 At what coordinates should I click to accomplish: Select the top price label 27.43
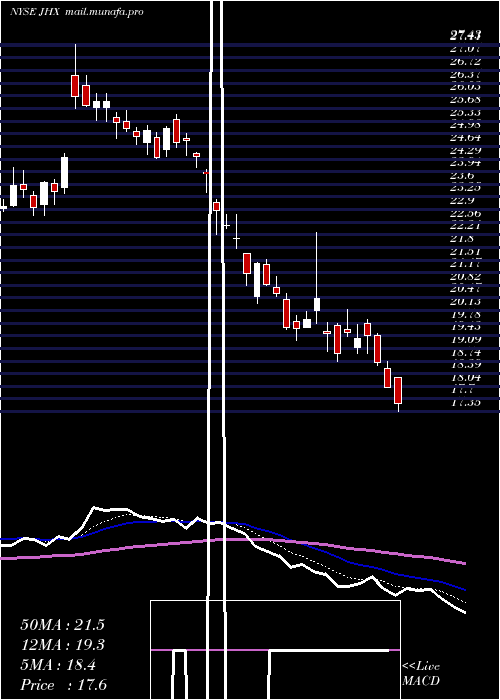click(x=465, y=35)
